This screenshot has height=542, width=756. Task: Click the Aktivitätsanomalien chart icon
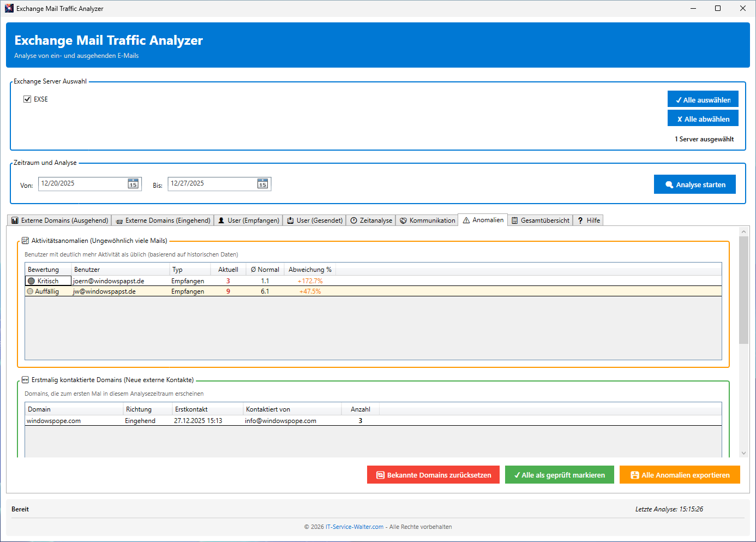pyautogui.click(x=25, y=241)
